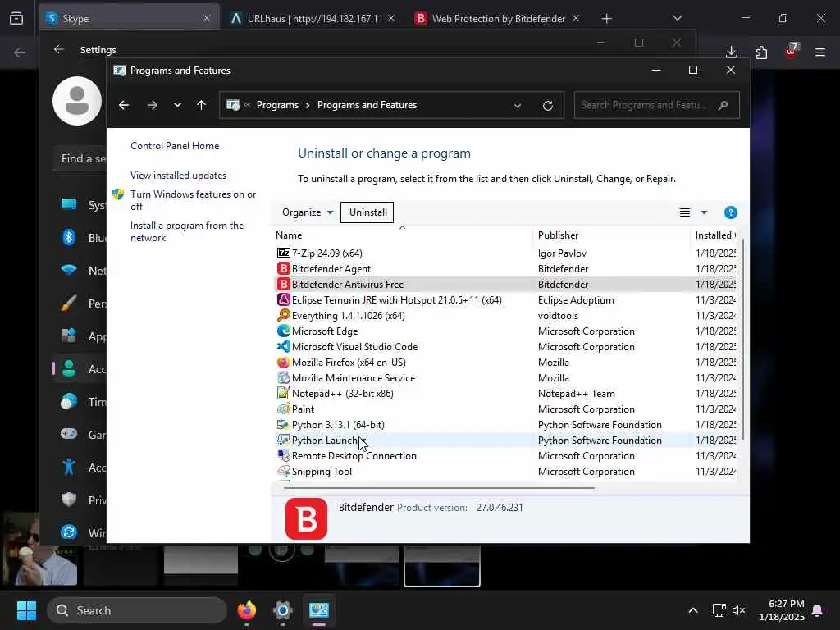Click the Firefox taskbar icon
The width and height of the screenshot is (840, 630).
pos(246,610)
